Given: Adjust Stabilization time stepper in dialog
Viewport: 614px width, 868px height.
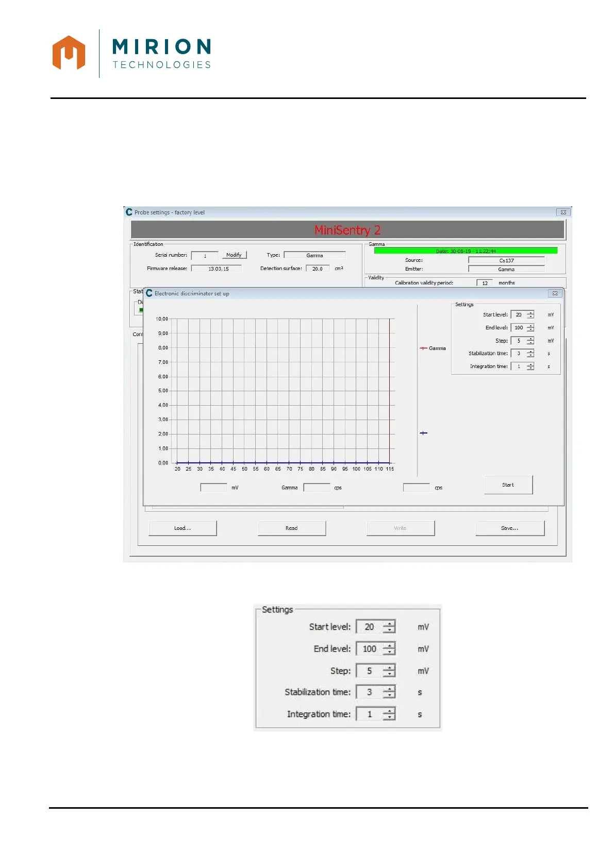Looking at the screenshot, I should pyautogui.click(x=530, y=353).
